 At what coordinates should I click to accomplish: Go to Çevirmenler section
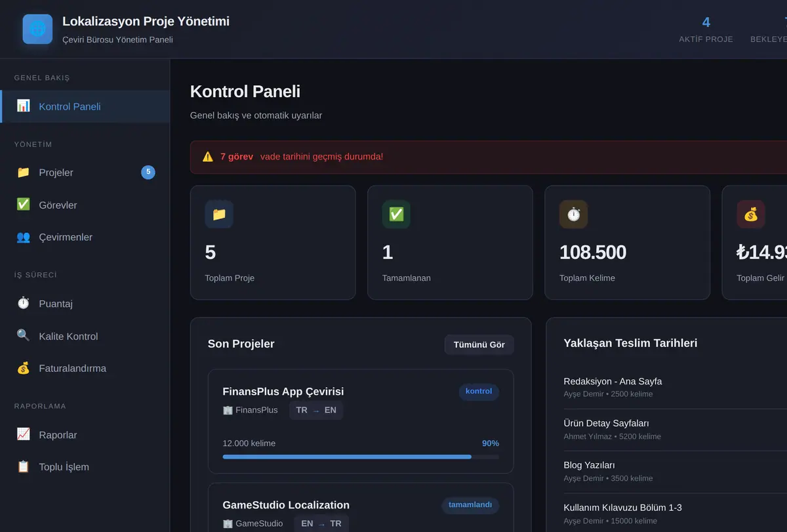85,237
